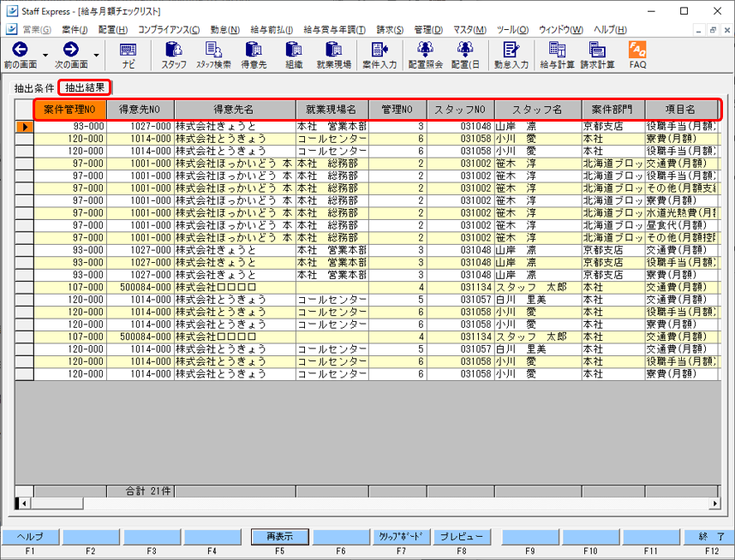The height and width of the screenshot is (560, 735).
Task: Open the 案件(J) menu
Action: coord(75,29)
